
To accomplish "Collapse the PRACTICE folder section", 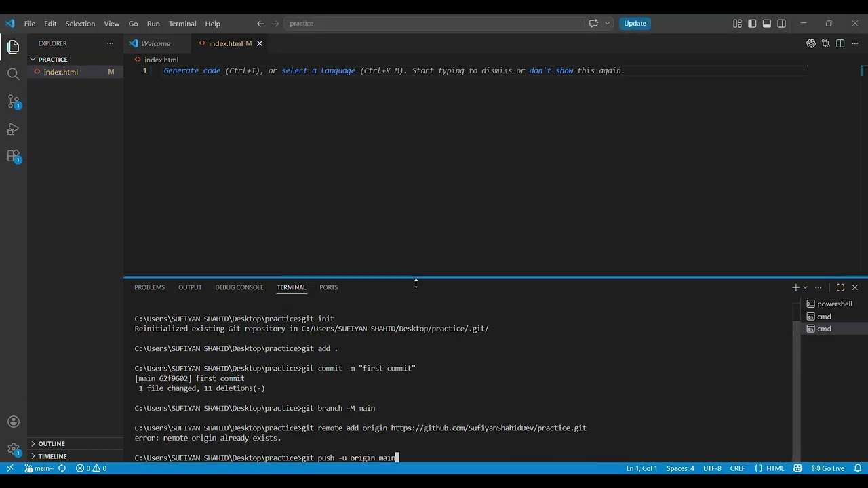I will (76, 60).
